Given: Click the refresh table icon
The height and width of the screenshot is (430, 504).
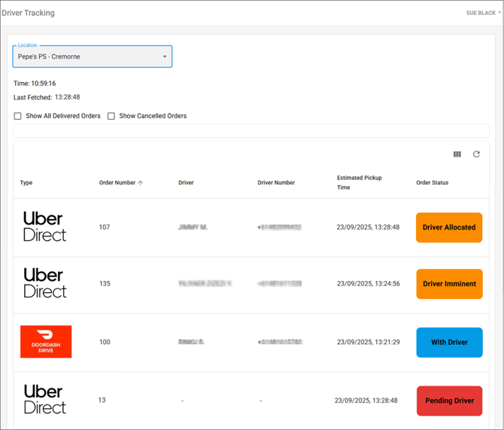Looking at the screenshot, I should click(476, 154).
